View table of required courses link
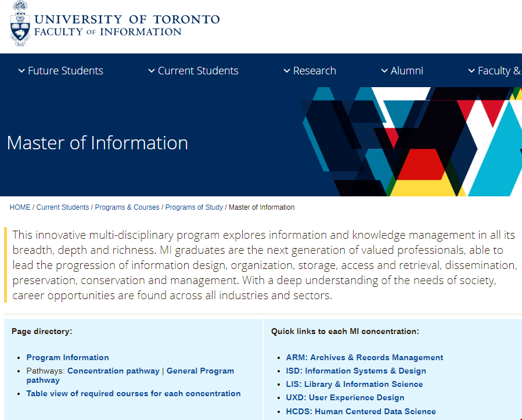This screenshot has height=420, width=522. pos(134,394)
